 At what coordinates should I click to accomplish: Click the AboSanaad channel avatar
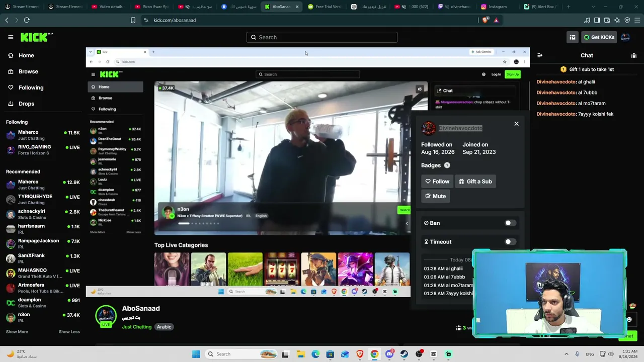(106, 315)
